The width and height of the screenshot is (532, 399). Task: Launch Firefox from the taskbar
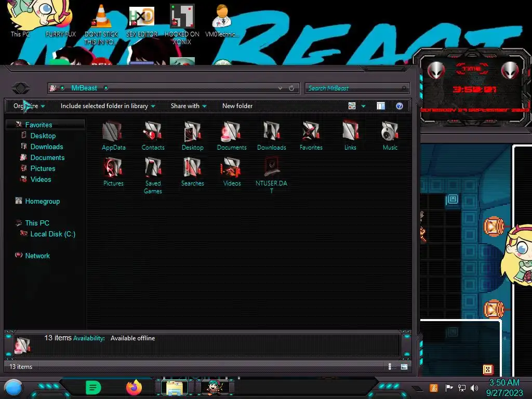(134, 388)
